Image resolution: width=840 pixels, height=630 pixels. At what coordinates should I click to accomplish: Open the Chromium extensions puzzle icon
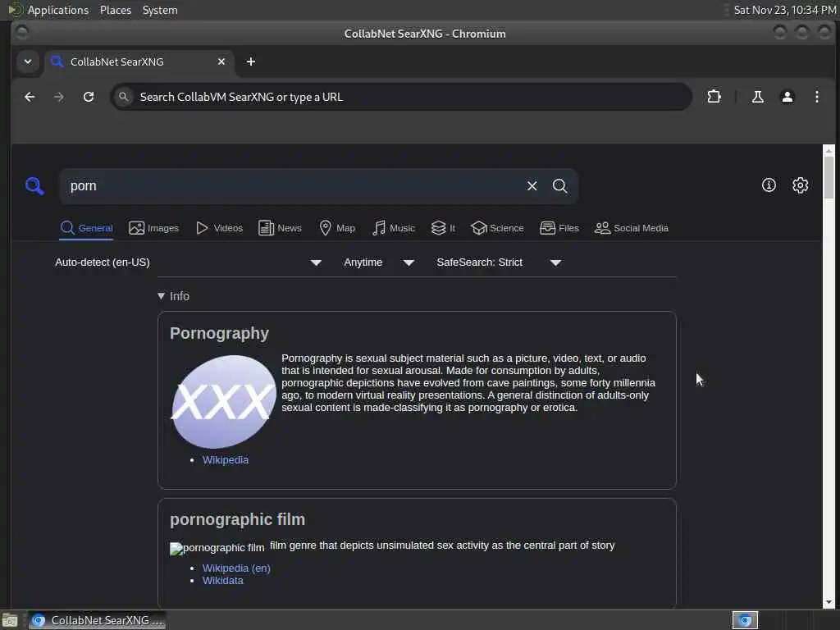click(x=714, y=97)
